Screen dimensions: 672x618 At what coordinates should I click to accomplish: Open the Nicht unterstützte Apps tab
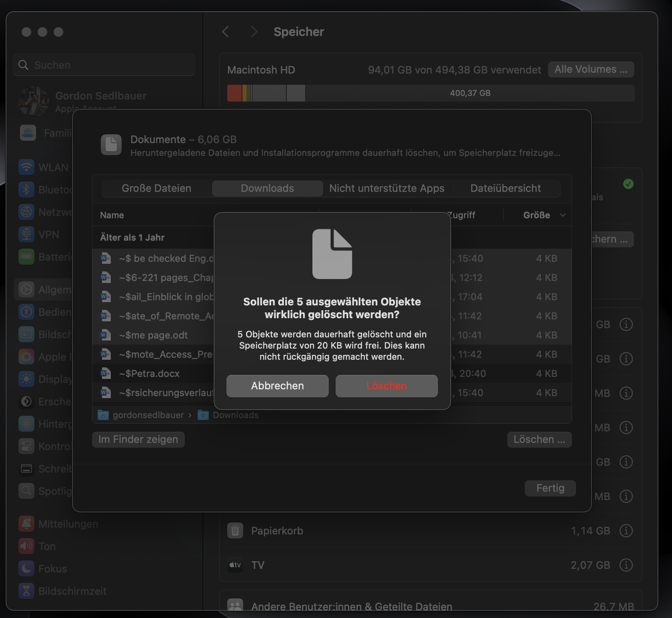point(386,188)
